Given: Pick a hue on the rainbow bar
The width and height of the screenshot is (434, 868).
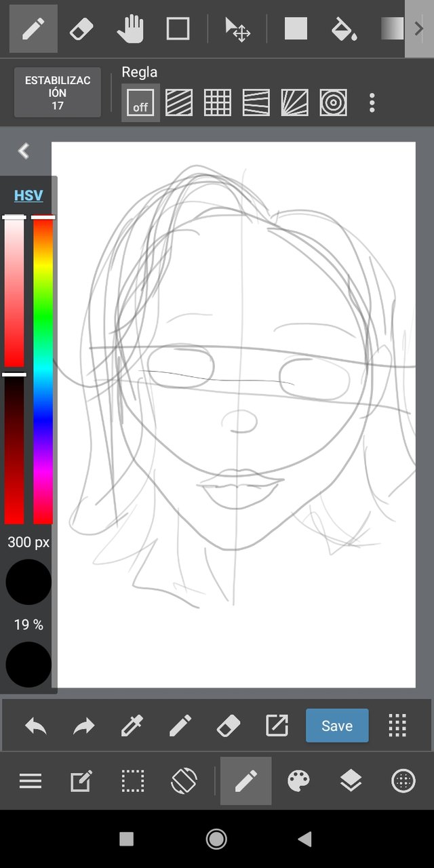Looking at the screenshot, I should click(x=43, y=370).
